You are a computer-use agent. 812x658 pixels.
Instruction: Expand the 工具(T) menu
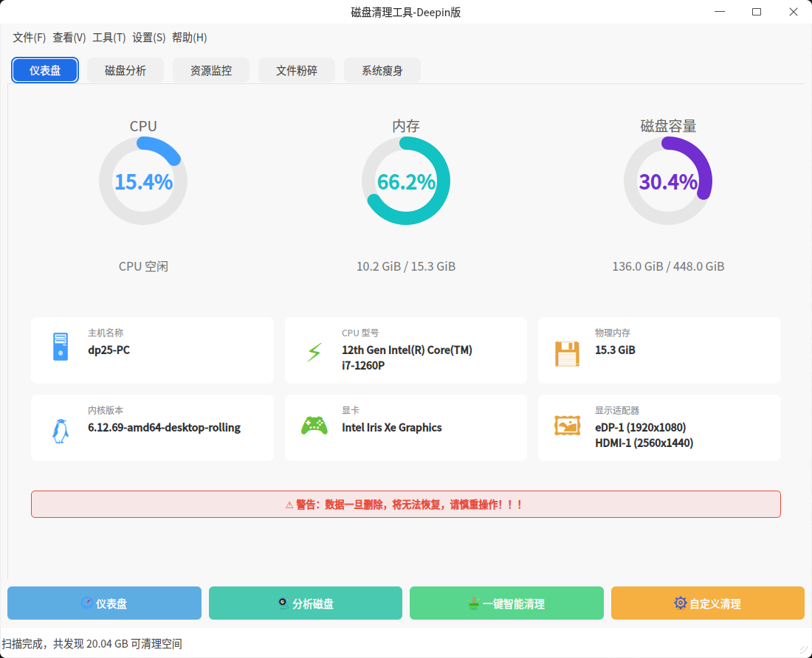click(109, 38)
